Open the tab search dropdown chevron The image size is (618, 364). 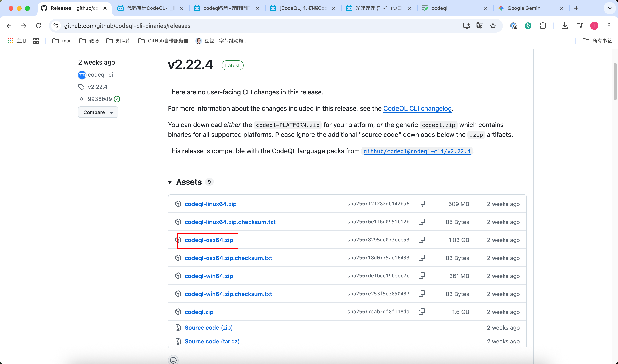[x=609, y=8]
